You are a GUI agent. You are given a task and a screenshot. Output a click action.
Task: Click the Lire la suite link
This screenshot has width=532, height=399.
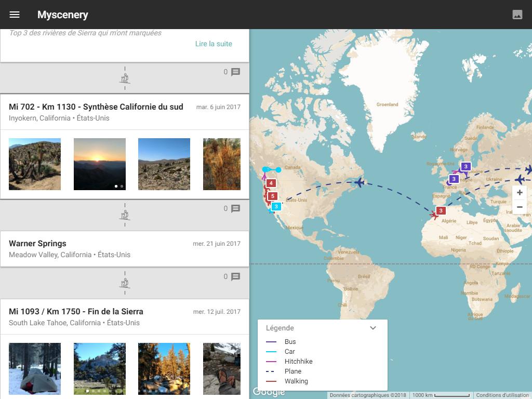pyautogui.click(x=214, y=44)
